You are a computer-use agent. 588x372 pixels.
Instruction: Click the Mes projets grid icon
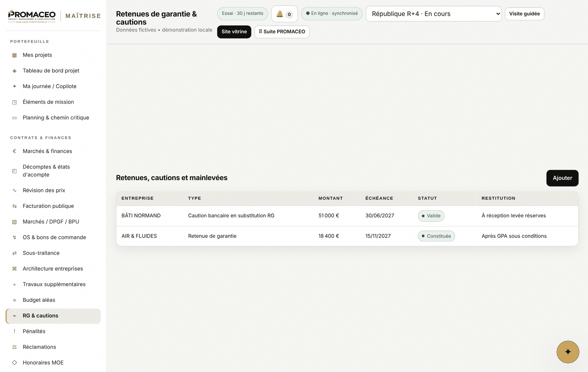coord(14,55)
